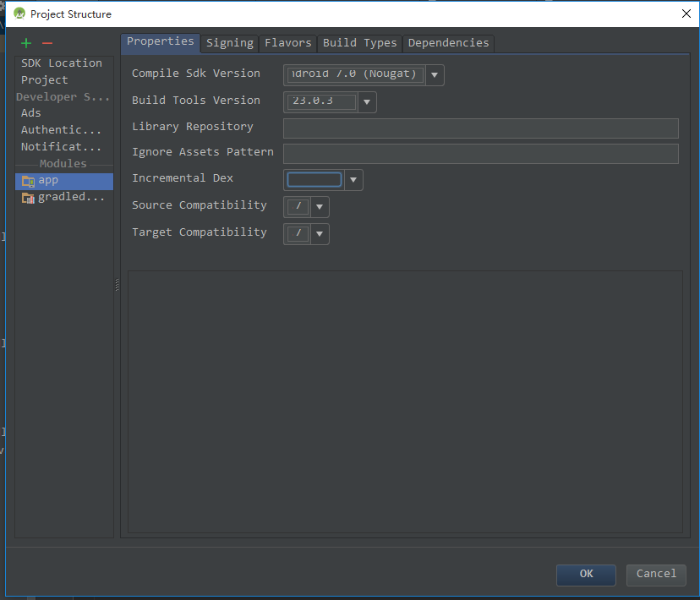Select the app module
Image resolution: width=700 pixels, height=600 pixels.
(64, 181)
